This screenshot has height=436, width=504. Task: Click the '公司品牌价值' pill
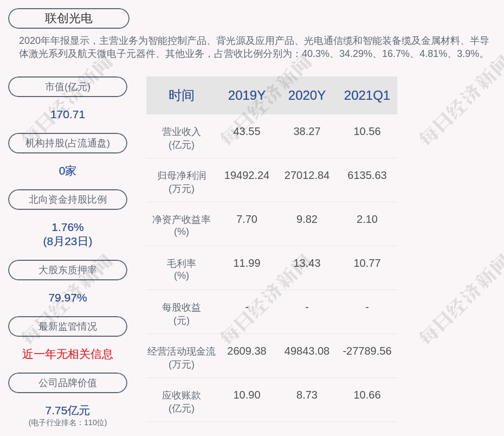[x=68, y=383]
